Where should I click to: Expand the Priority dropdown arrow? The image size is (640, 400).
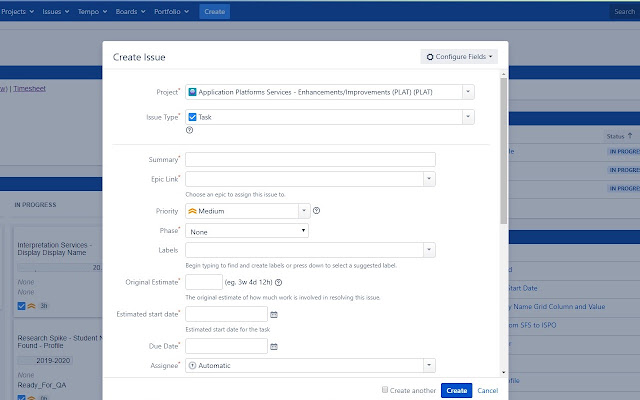coord(304,211)
